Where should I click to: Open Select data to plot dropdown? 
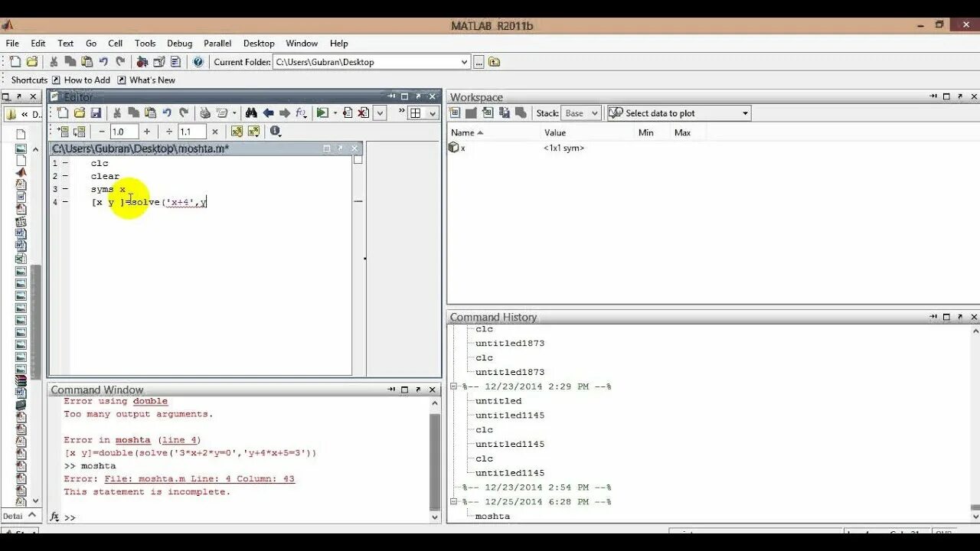[x=679, y=113]
